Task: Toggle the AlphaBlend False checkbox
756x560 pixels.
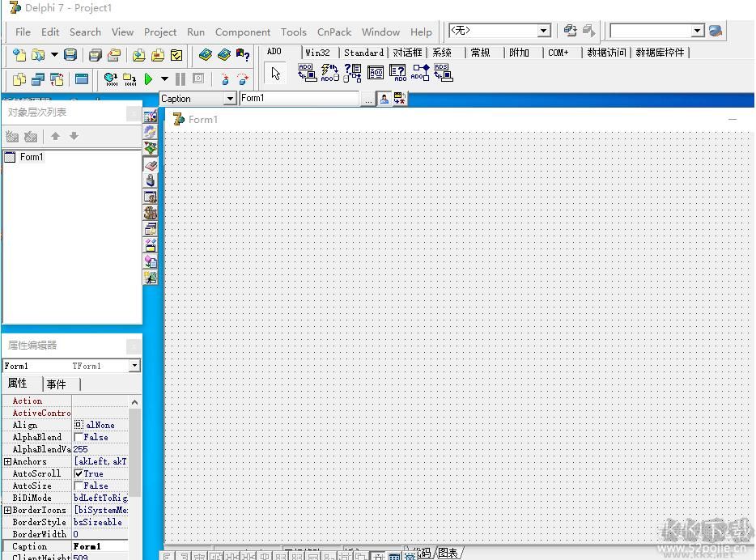Action: [x=79, y=437]
